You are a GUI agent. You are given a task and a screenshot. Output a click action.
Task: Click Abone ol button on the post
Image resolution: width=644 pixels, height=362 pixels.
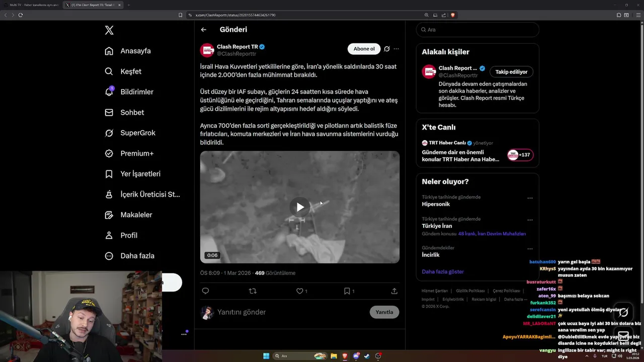[364, 49]
